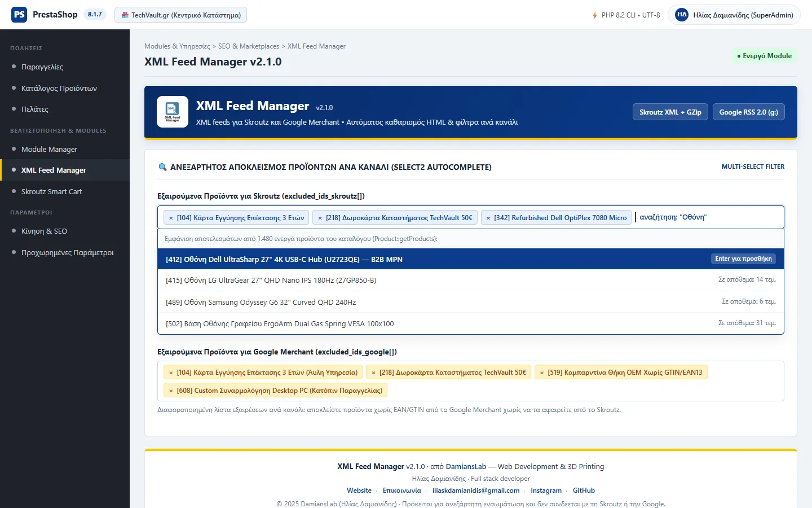Click the Skroutz product search input field
Screen dimensions: 812x508
[708, 217]
